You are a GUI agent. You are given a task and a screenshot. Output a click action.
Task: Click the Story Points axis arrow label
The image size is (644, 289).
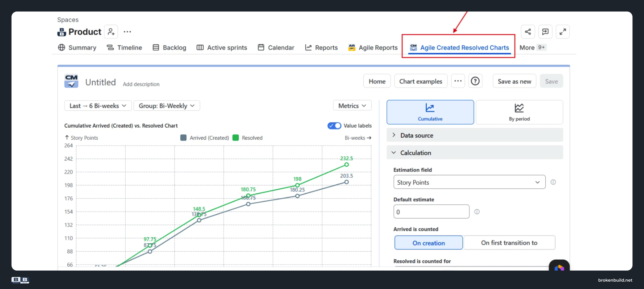click(81, 138)
